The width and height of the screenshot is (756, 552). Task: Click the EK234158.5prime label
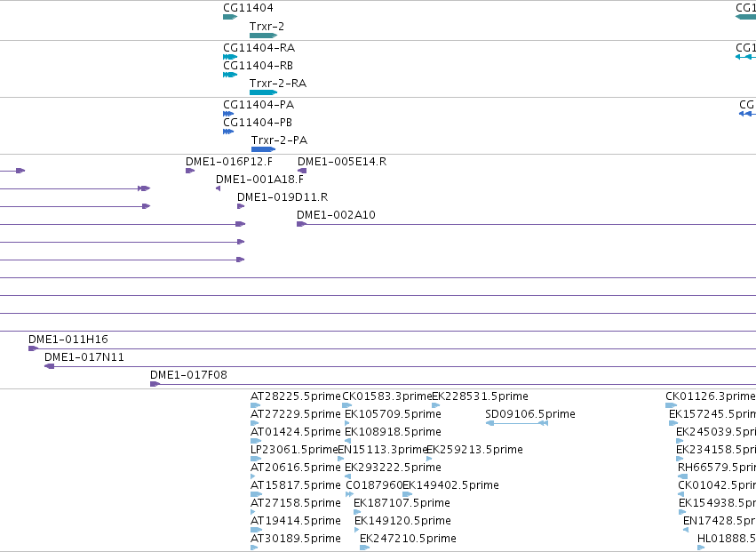point(716,450)
